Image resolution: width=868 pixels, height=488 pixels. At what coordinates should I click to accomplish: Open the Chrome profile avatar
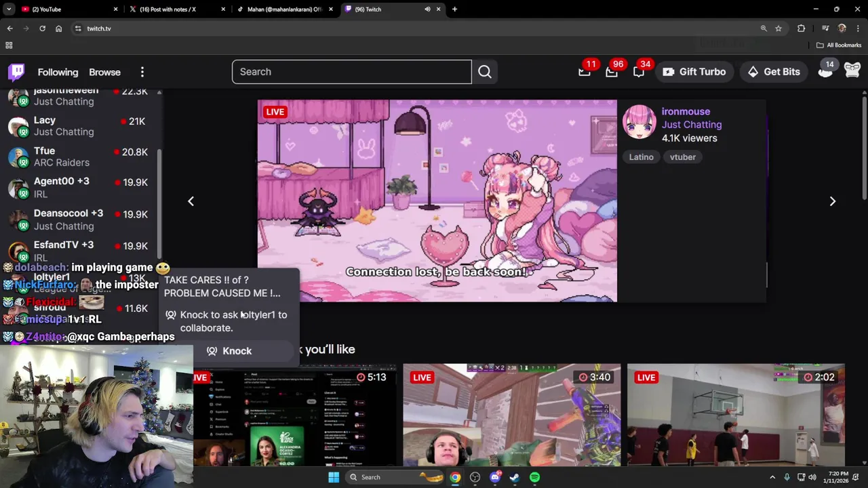tap(842, 28)
